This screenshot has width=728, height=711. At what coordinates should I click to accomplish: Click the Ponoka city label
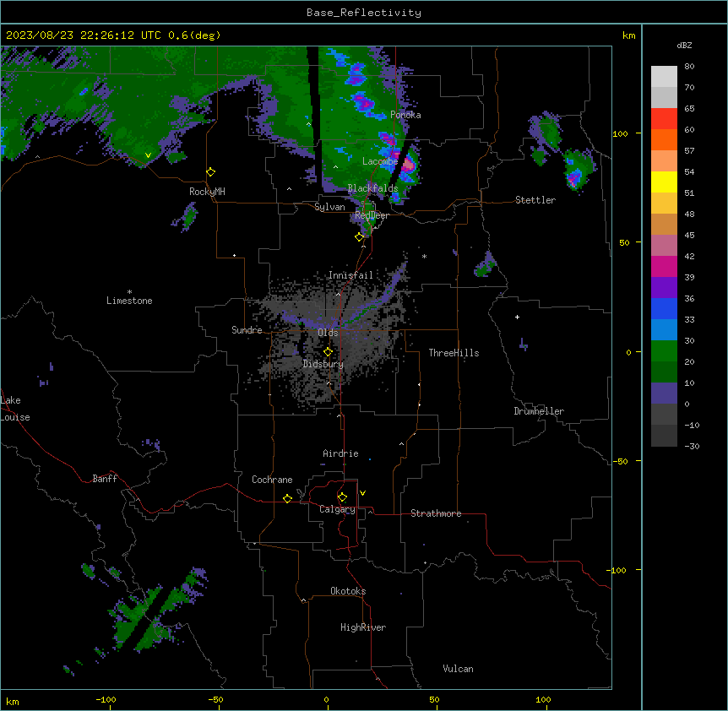[x=405, y=115]
